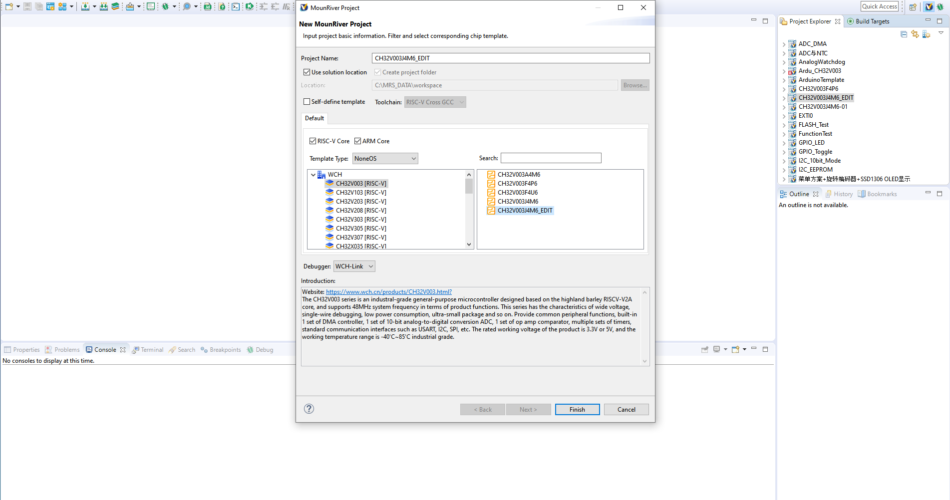950x500 pixels.
Task: Click the green bug Debug toolbar icon
Action: tap(165, 7)
